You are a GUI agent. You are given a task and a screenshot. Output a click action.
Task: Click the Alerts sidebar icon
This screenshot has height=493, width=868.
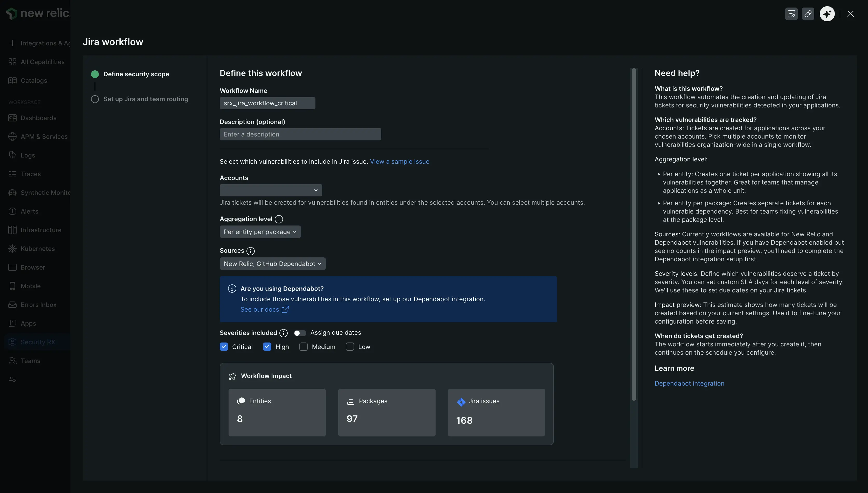click(x=12, y=211)
